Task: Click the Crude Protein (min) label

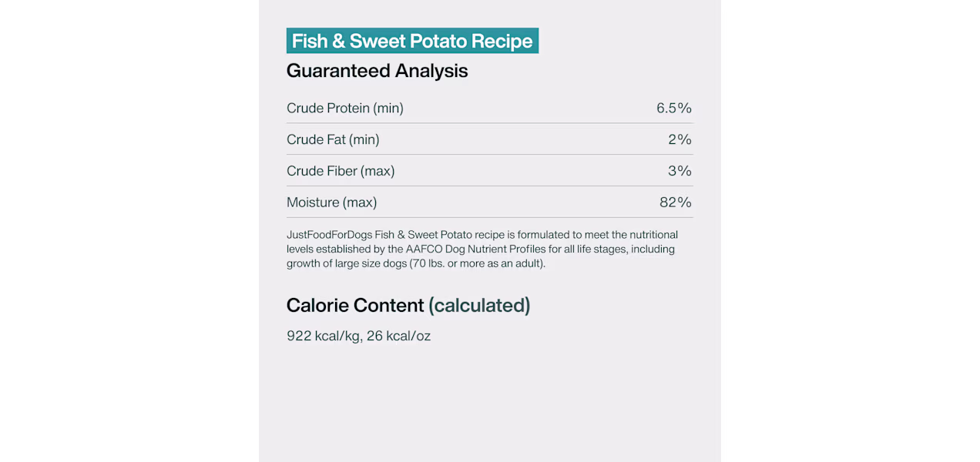Action: pos(345,109)
